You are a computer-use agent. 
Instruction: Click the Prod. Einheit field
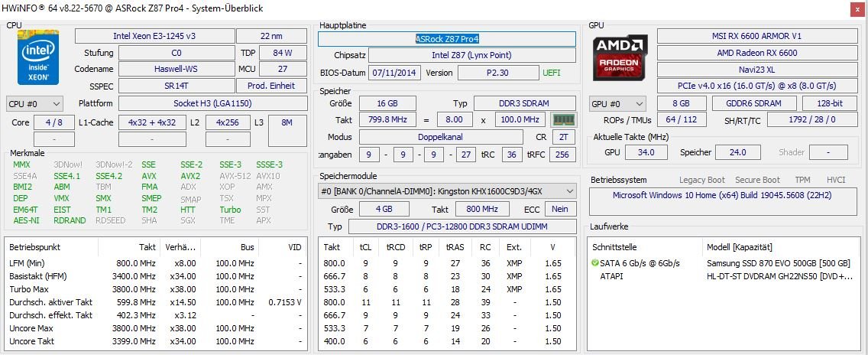coord(272,86)
